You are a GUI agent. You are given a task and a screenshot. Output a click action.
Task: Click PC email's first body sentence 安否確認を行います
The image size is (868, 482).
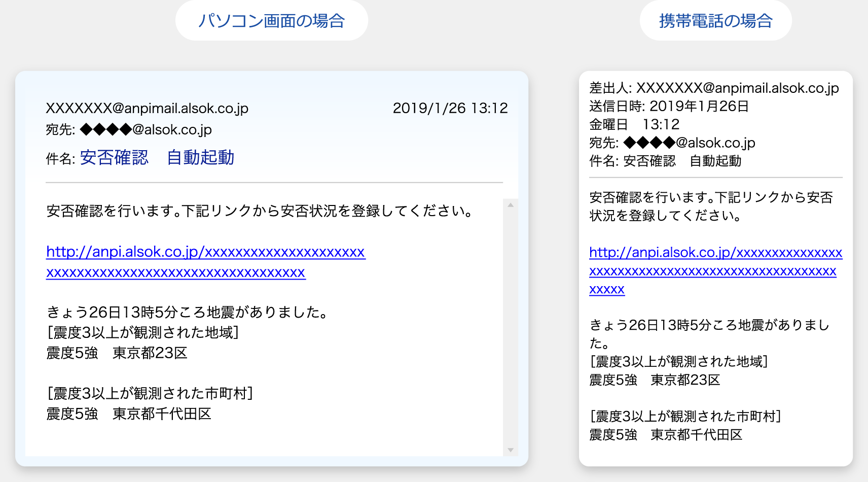259,211
